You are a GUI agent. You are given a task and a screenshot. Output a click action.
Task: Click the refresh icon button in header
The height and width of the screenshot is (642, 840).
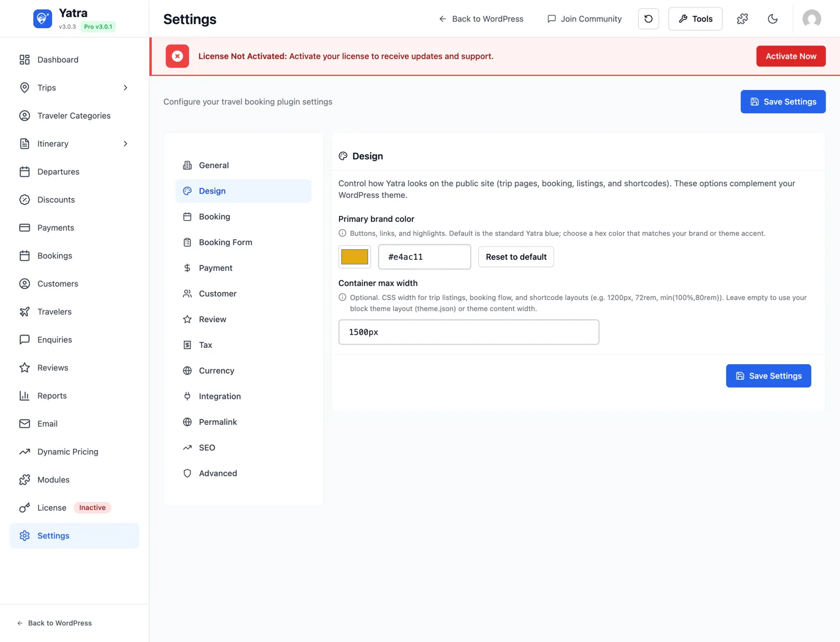coord(649,19)
